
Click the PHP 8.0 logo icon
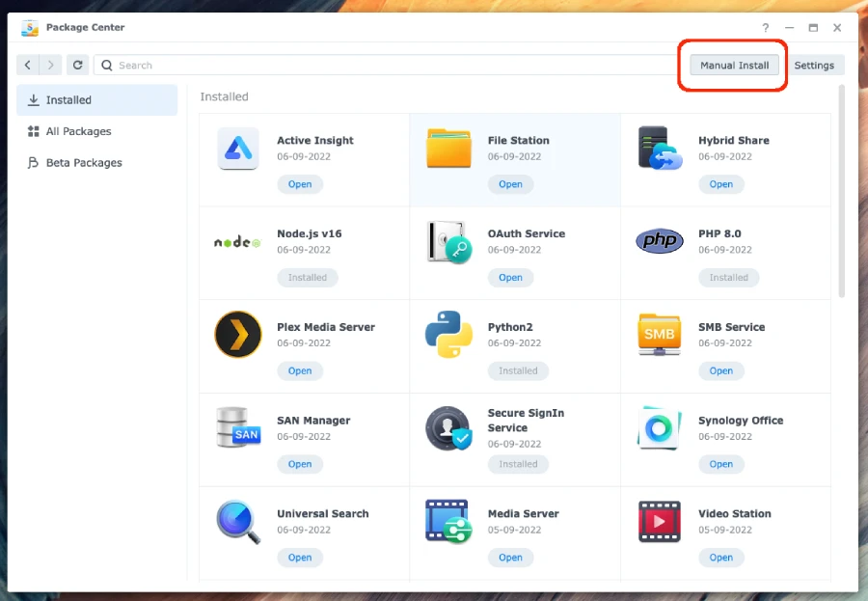pyautogui.click(x=660, y=241)
